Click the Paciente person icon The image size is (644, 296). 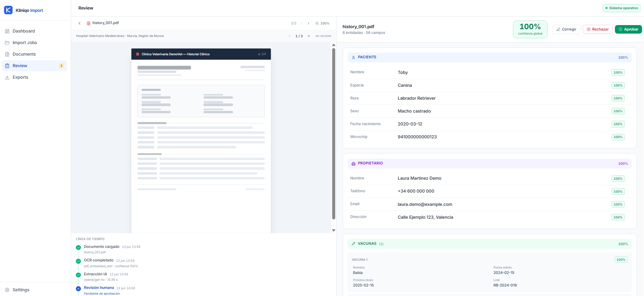353,57
